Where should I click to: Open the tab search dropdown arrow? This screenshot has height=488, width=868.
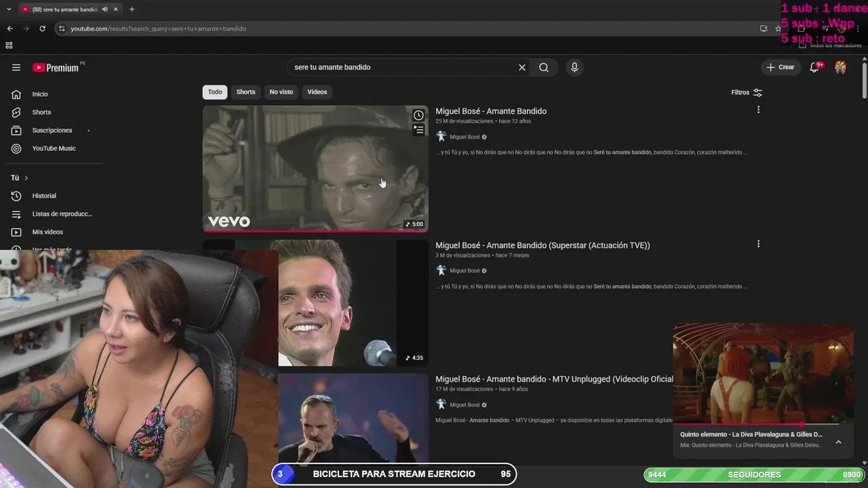click(9, 9)
